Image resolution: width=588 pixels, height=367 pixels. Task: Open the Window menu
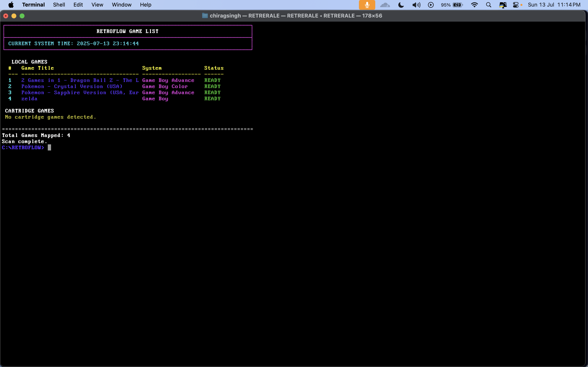point(121,5)
